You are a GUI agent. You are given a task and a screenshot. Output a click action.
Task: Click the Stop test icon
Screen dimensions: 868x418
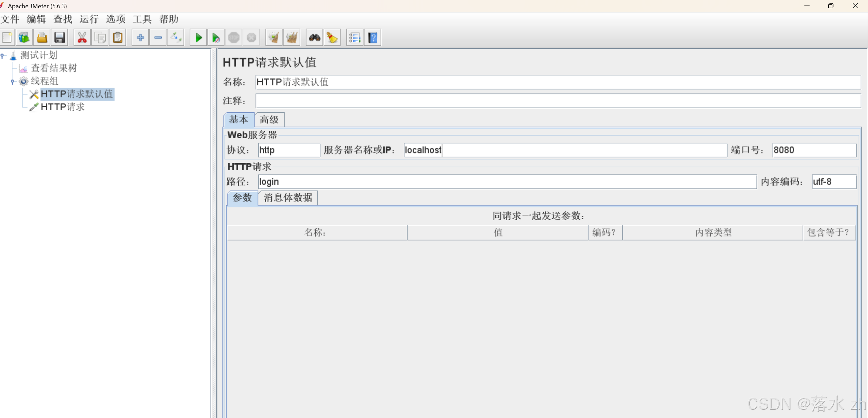(x=234, y=37)
